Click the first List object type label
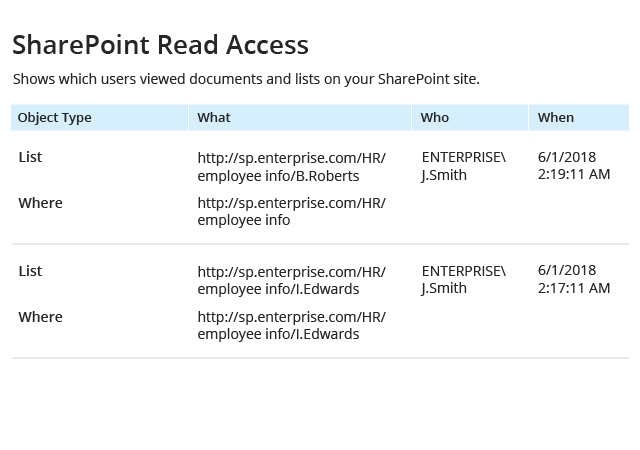This screenshot has height=450, width=640. pyautogui.click(x=30, y=157)
